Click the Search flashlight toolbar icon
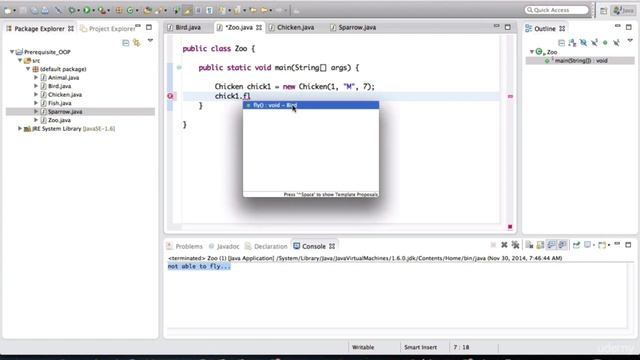The image size is (640, 360). [158, 10]
